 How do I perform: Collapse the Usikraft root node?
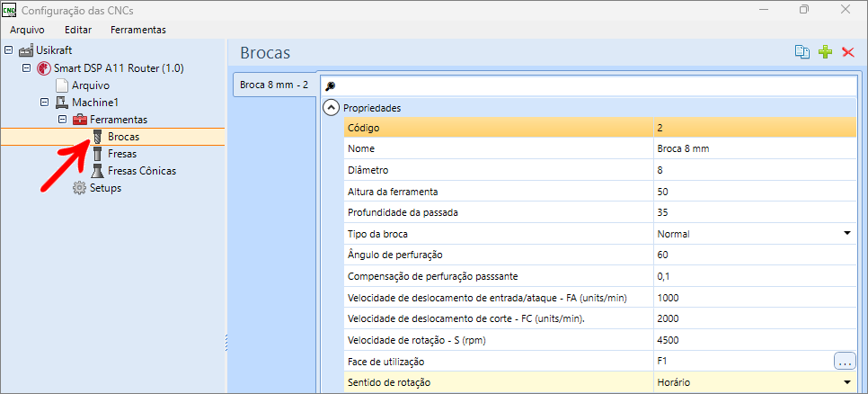(x=9, y=51)
